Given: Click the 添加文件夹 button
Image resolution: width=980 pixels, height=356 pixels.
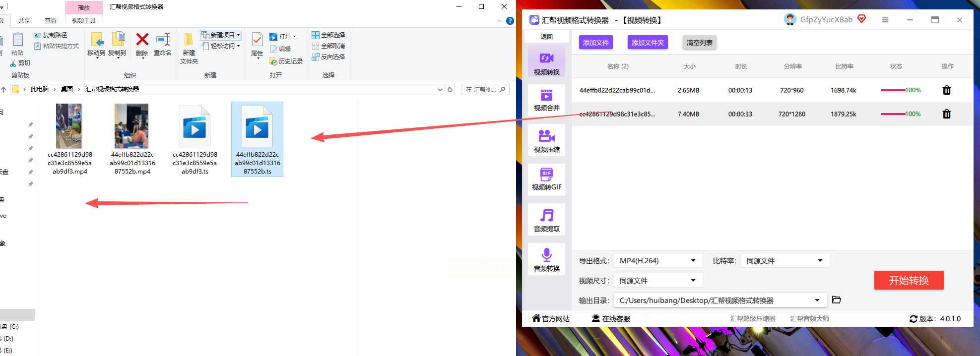Looking at the screenshot, I should (648, 43).
